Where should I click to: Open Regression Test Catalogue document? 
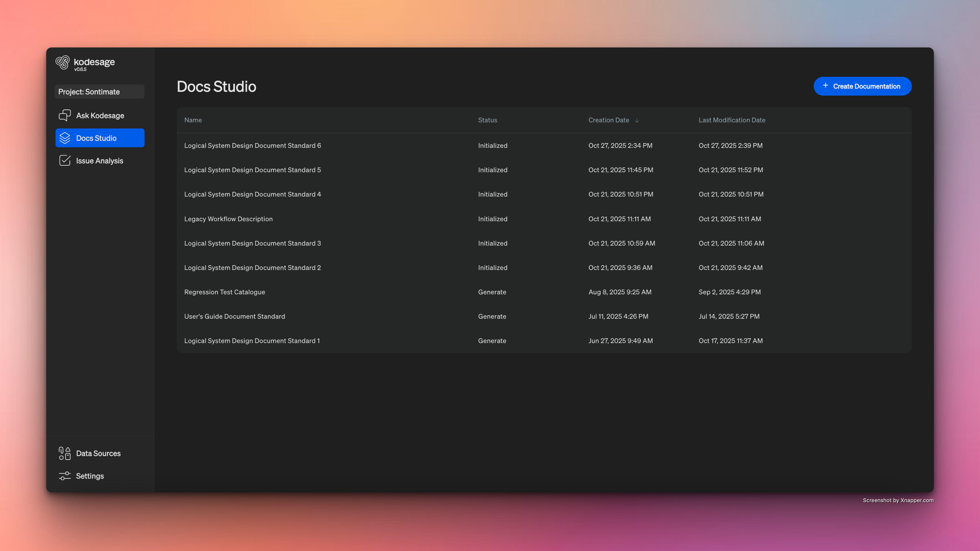click(x=225, y=292)
